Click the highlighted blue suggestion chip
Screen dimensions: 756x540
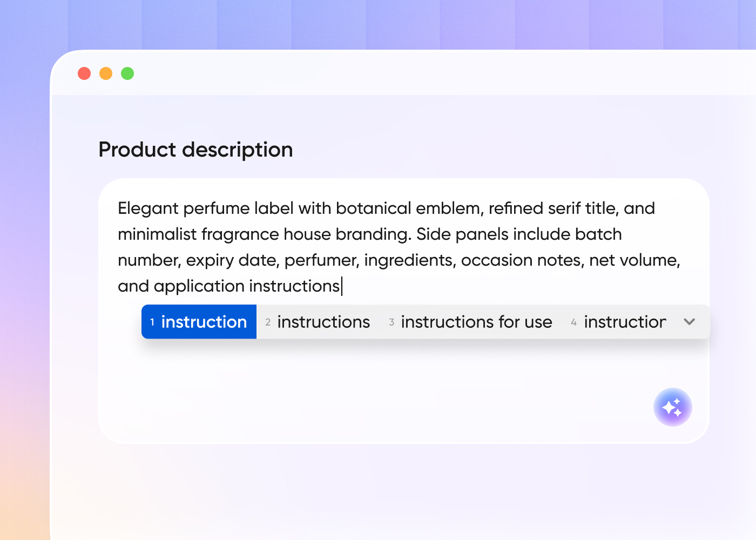coord(199,321)
